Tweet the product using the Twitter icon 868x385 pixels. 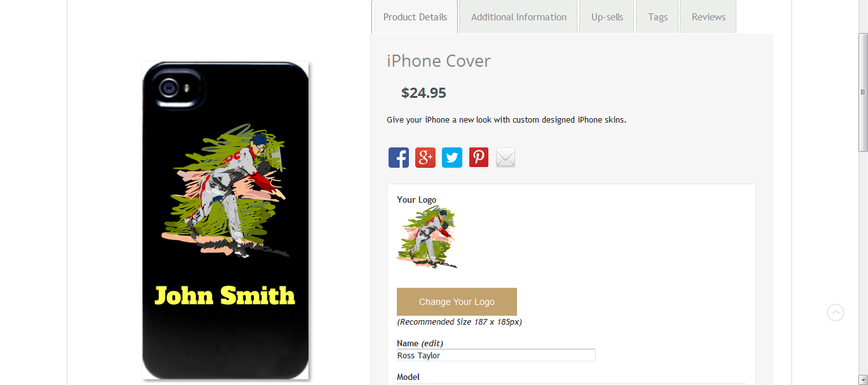(452, 158)
